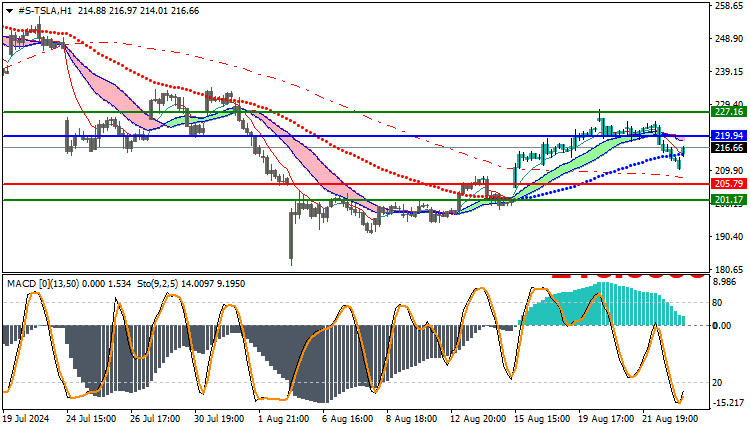Select the green 227.16 price label
Viewport: 750px width, 430px height.
(x=728, y=111)
